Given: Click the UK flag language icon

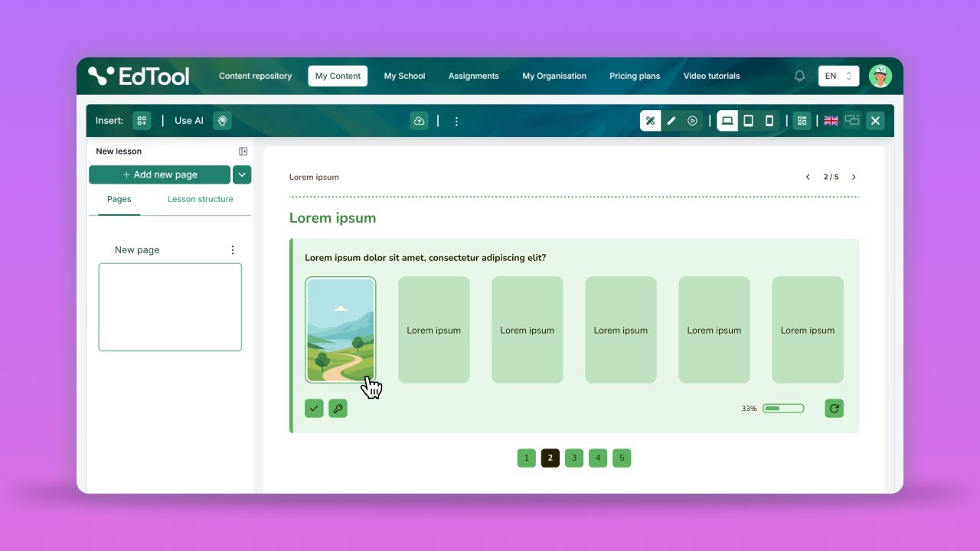Looking at the screenshot, I should click(x=831, y=121).
